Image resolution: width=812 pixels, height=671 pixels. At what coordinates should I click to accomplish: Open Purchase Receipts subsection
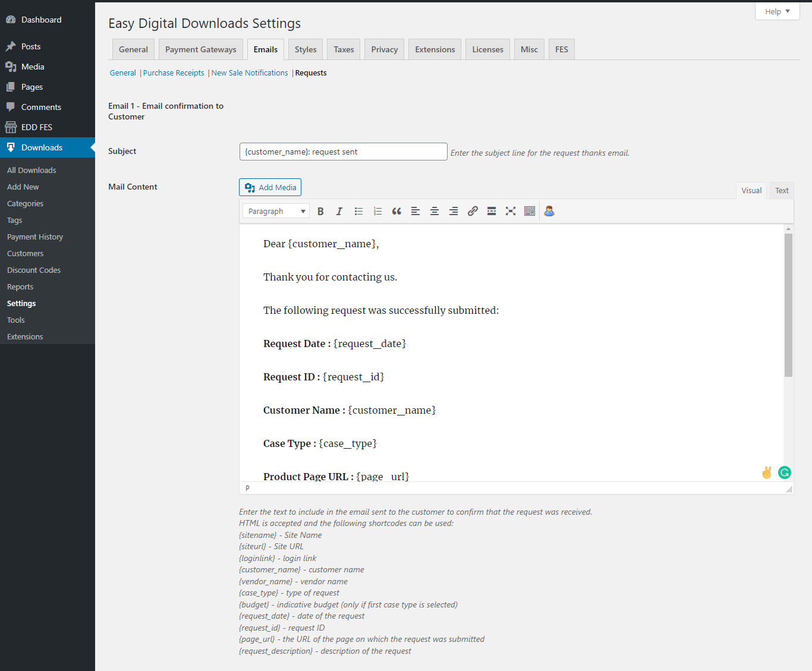[174, 73]
